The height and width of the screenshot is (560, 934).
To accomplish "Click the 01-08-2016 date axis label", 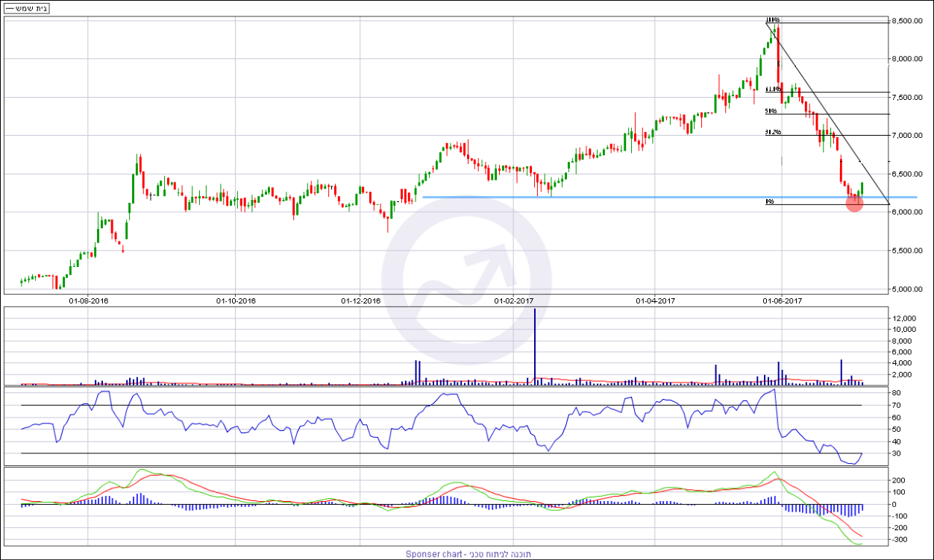I will click(x=89, y=301).
